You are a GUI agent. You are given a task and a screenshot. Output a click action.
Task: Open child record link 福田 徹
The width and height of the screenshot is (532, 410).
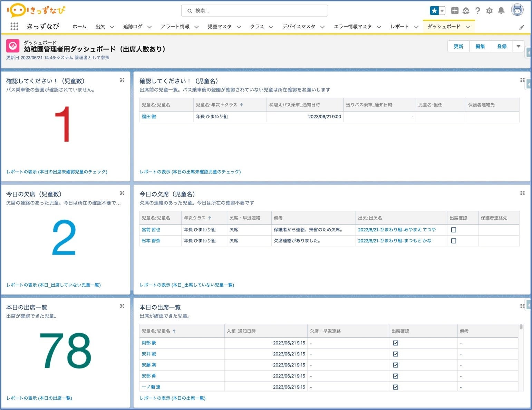(x=149, y=117)
